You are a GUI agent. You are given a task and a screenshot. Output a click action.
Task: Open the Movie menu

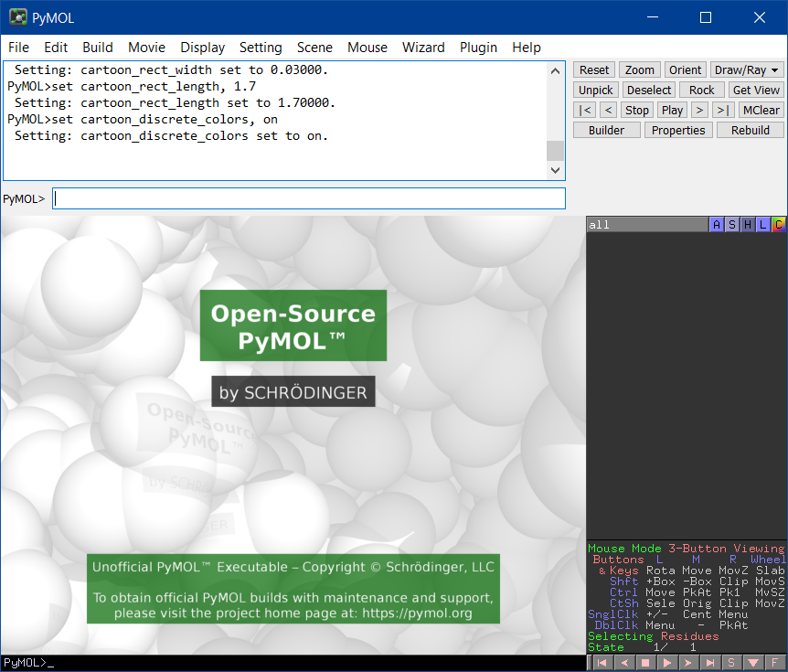pos(147,48)
